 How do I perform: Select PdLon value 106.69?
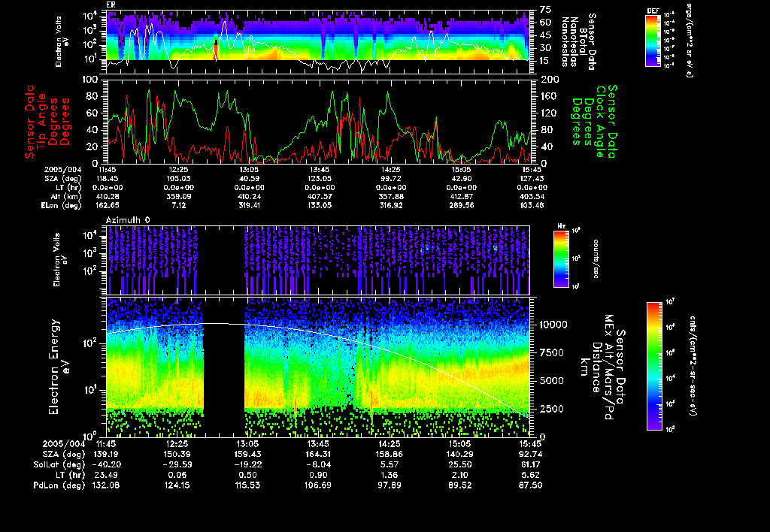click(x=318, y=485)
